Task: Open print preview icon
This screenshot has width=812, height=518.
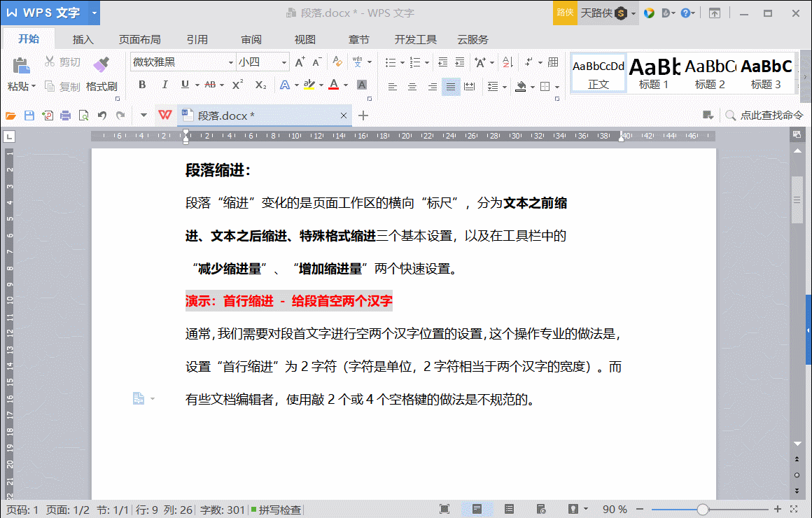Action: click(x=83, y=115)
